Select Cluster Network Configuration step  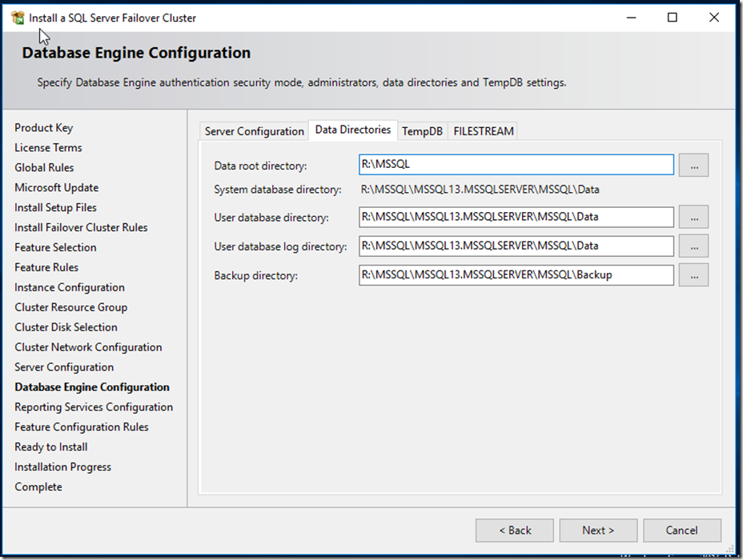coord(88,347)
